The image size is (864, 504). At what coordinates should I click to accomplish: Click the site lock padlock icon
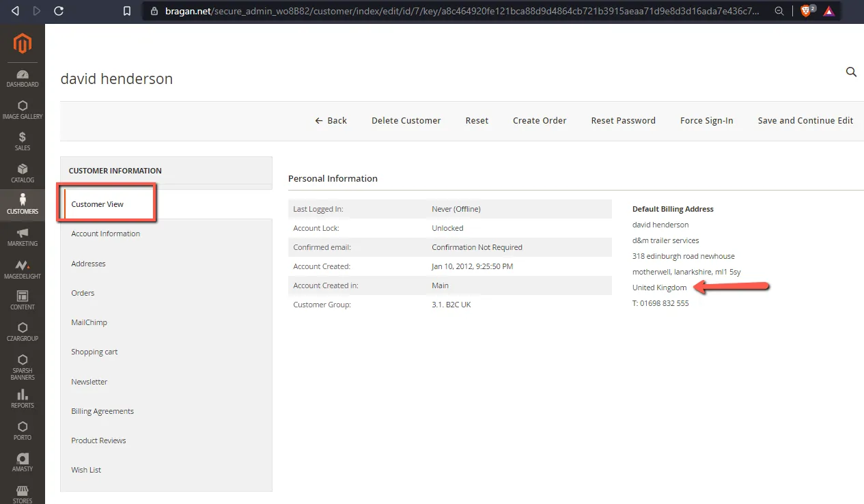(154, 11)
